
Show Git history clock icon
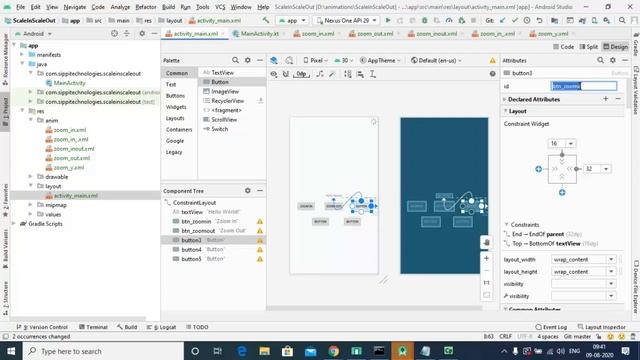click(527, 20)
